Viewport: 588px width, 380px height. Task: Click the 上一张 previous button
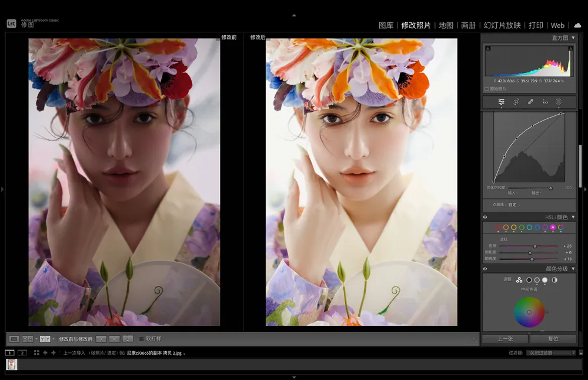pos(505,339)
